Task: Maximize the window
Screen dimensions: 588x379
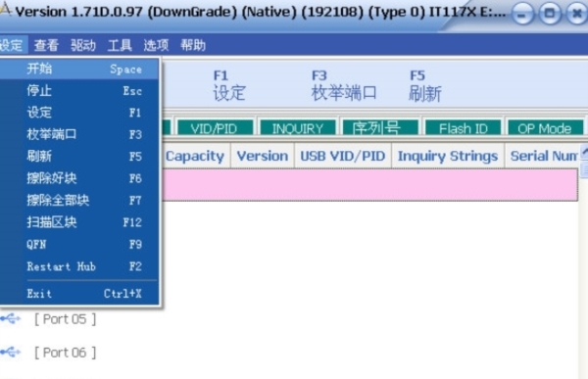Action: (550, 15)
